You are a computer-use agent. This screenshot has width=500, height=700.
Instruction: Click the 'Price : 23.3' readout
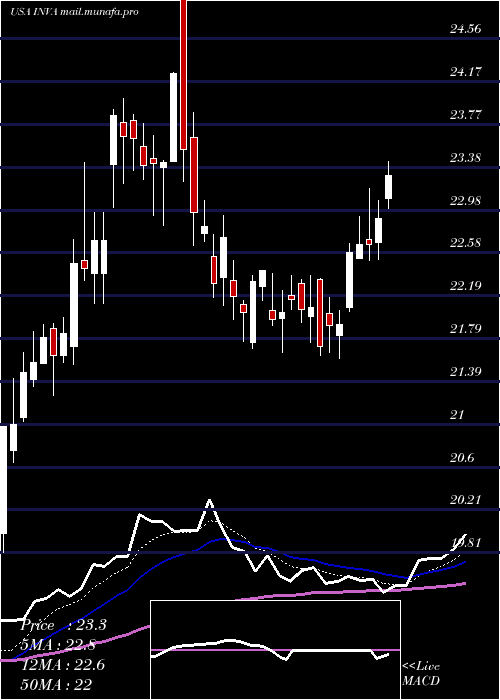click(x=63, y=625)
